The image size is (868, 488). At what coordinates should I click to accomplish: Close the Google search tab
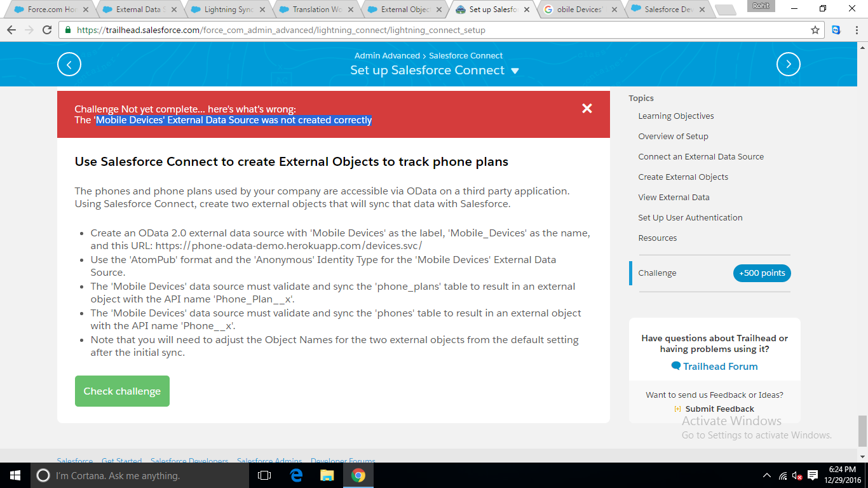[615, 10]
